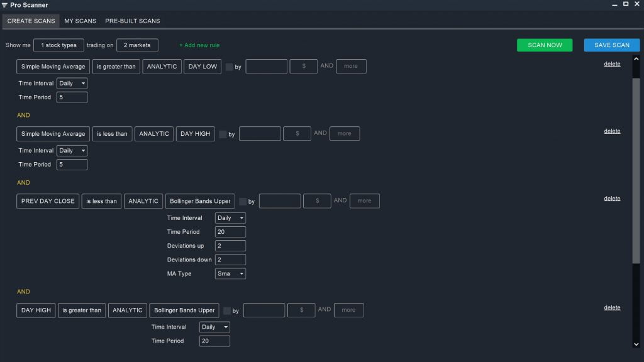Click the dollar unit button in PREV DAY CLOSE rule
Screen dimensions: 644x362
point(317,200)
